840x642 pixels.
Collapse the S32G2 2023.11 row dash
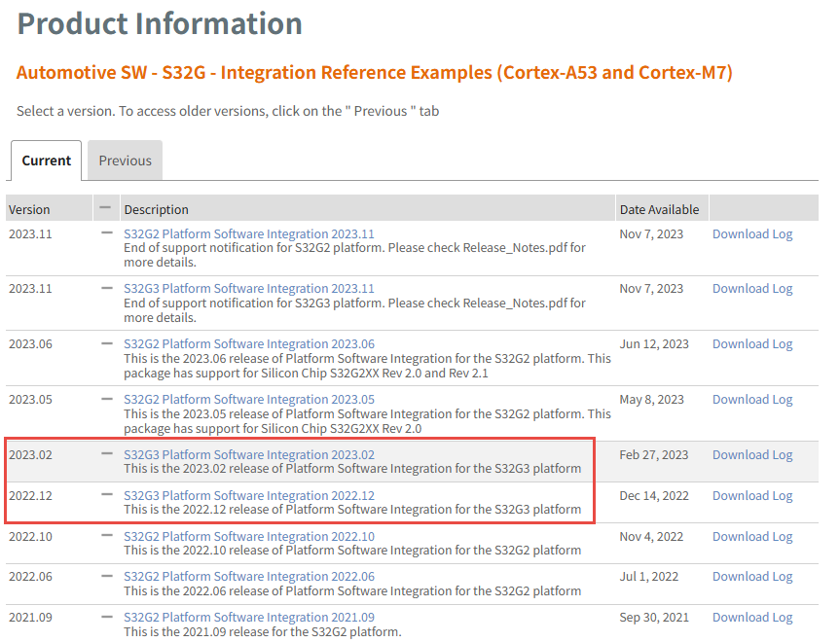click(107, 232)
